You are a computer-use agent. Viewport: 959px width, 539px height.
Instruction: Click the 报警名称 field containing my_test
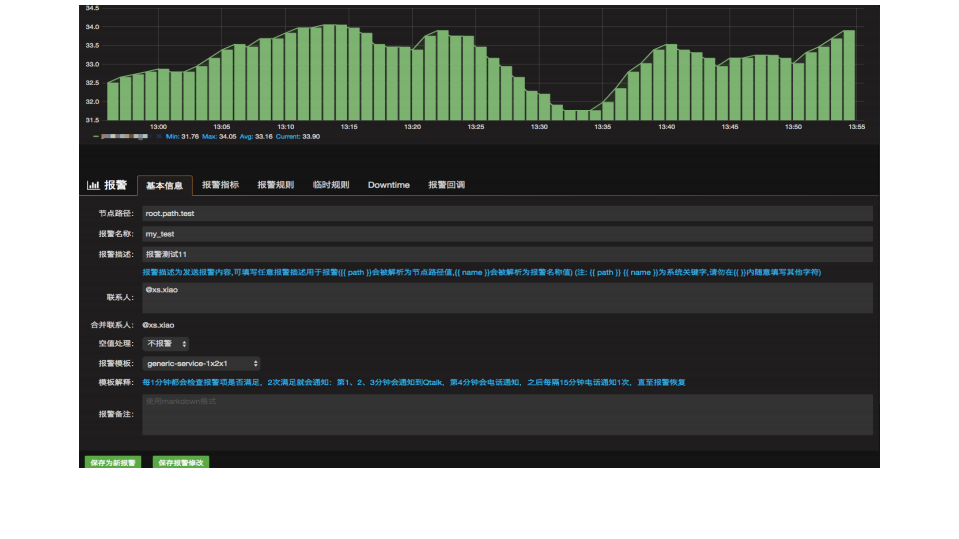506,234
